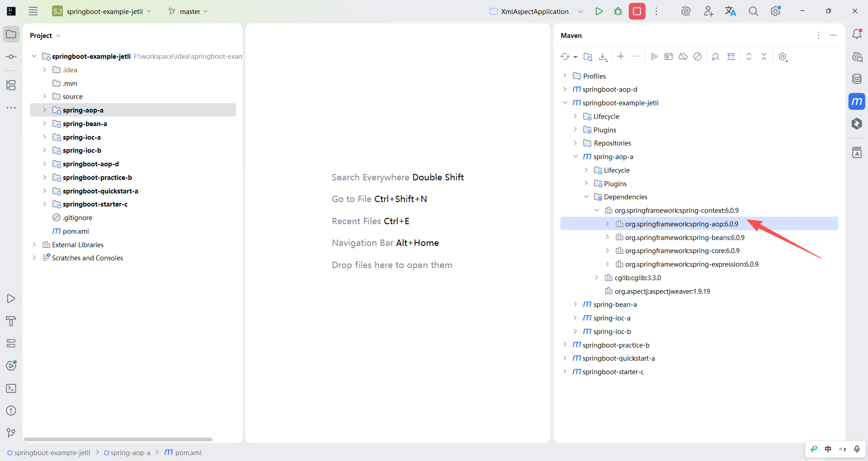The height and width of the screenshot is (461, 868).
Task: Open Maven settings wrench icon
Action: click(783, 56)
